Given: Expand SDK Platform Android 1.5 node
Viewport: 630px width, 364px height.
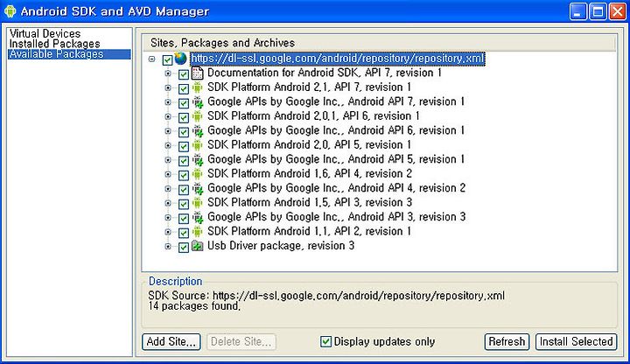Looking at the screenshot, I should pos(168,203).
